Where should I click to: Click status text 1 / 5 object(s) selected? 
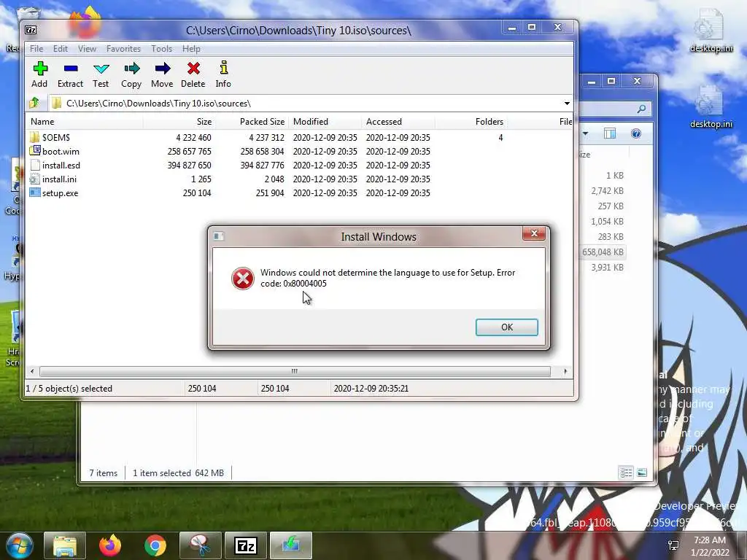pos(69,389)
